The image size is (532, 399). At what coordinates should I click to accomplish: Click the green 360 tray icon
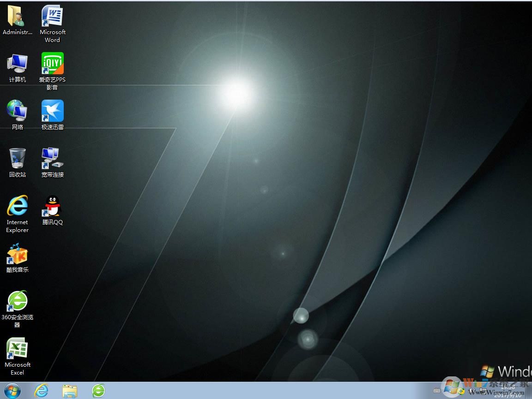click(x=461, y=391)
